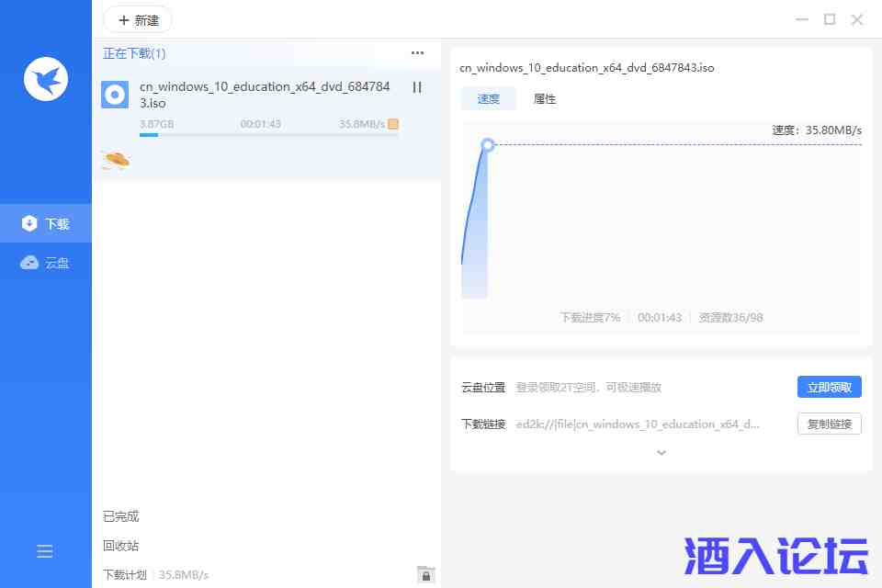Open the three-dot more options menu

coord(417,53)
